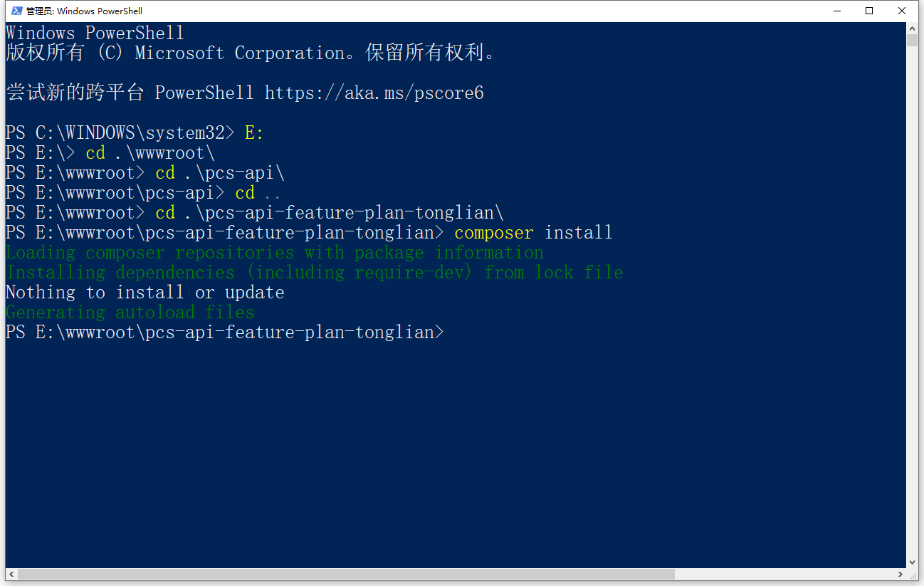Click the https://aka.ms/pscore6 URL
Viewport: 924px width, 586px height.
tap(374, 93)
